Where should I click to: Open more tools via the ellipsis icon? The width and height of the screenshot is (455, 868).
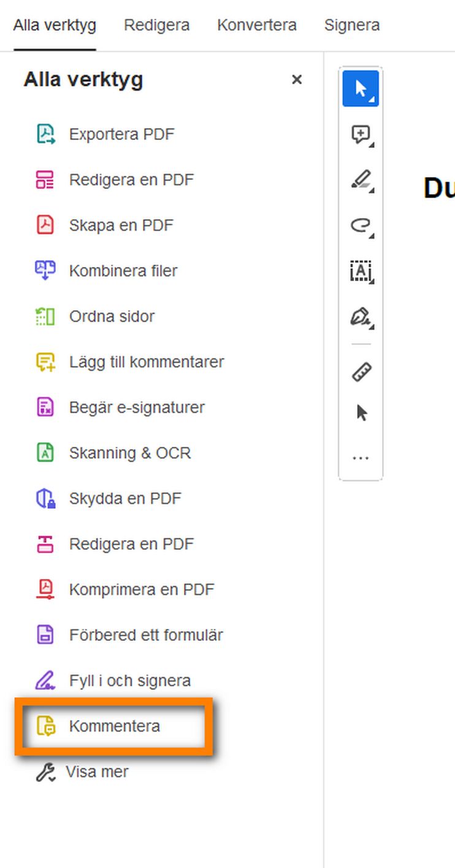click(x=361, y=456)
